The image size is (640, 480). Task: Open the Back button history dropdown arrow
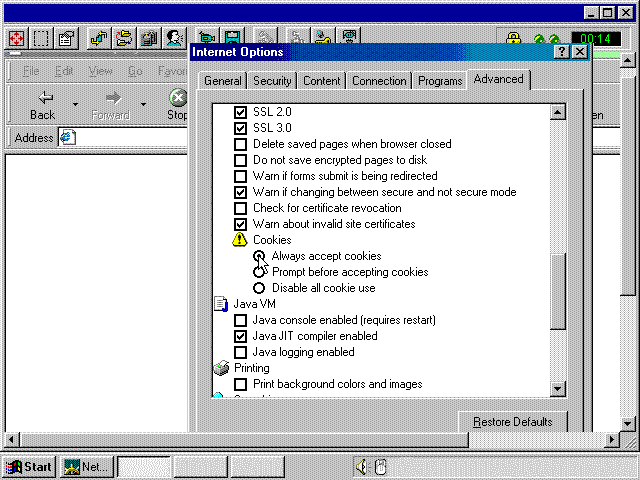(x=76, y=105)
